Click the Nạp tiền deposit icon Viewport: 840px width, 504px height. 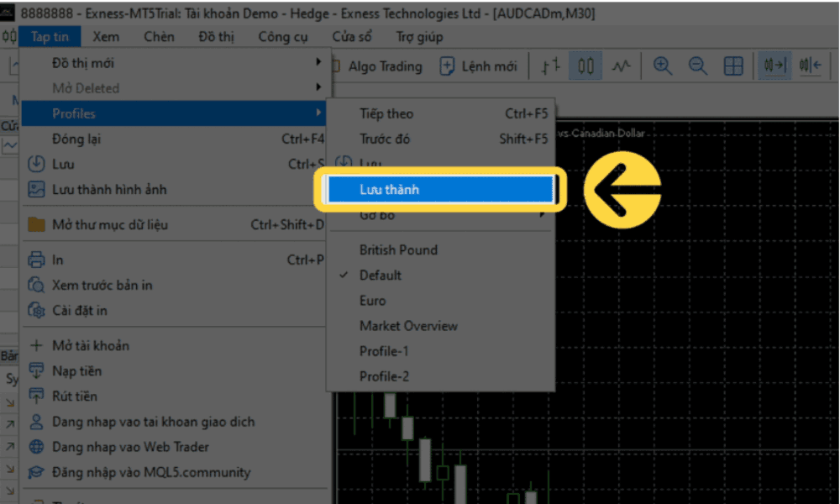(36, 370)
